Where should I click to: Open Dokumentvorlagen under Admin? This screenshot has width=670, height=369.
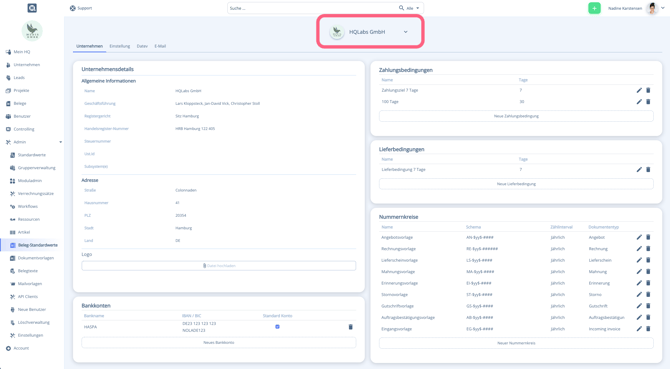[35, 258]
